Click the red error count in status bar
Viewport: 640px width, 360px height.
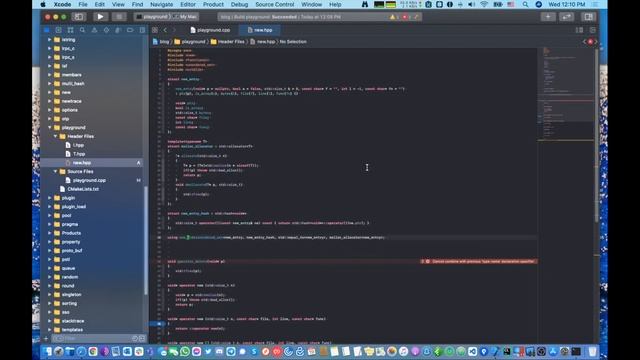tap(406, 17)
